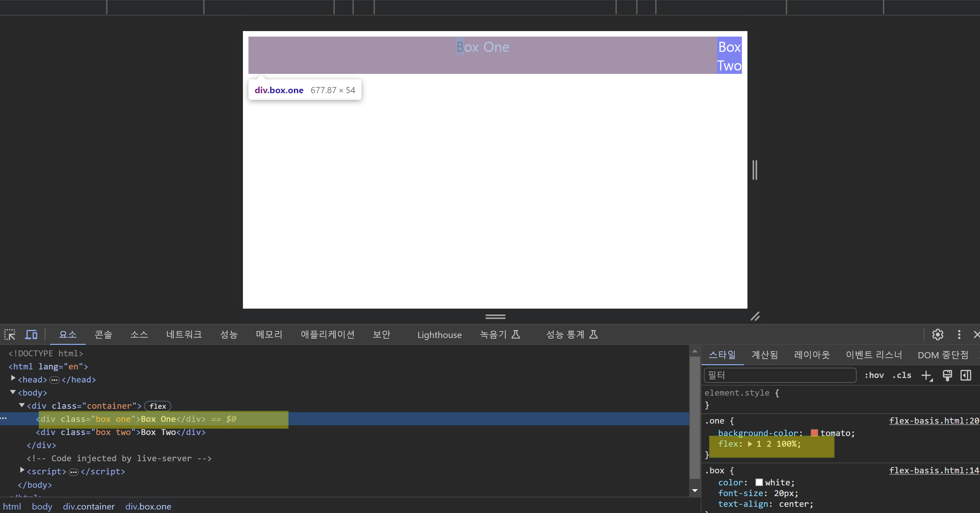Open the 네트워크 tab

[184, 335]
